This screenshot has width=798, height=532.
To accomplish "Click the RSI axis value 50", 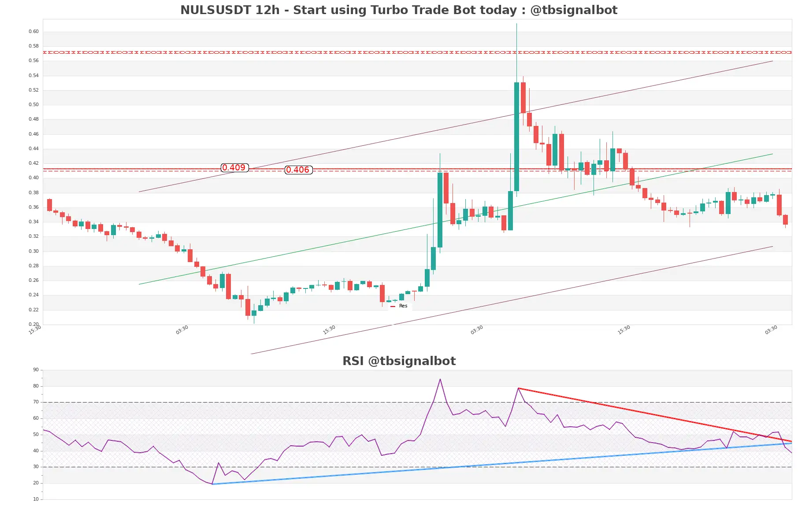I will (x=36, y=435).
